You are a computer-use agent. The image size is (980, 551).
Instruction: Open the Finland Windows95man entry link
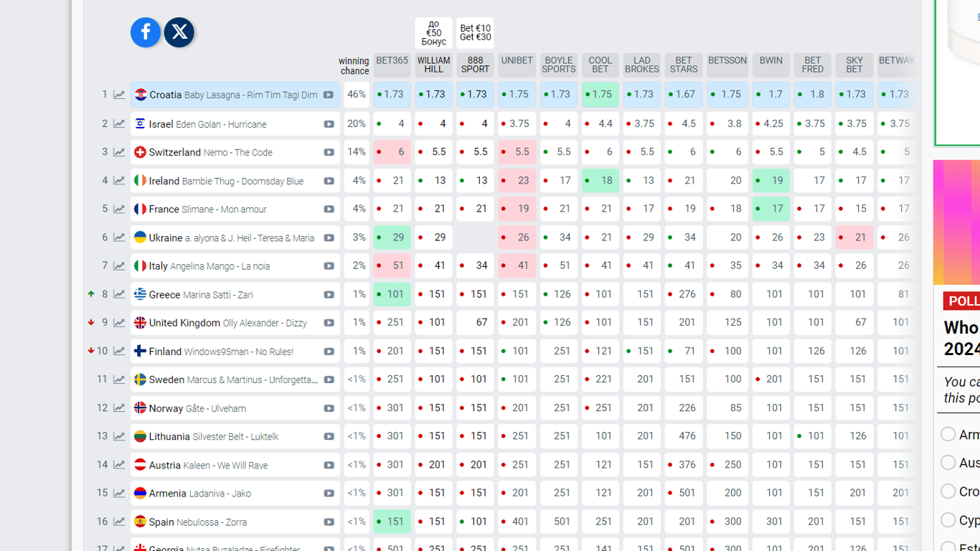[221, 352]
